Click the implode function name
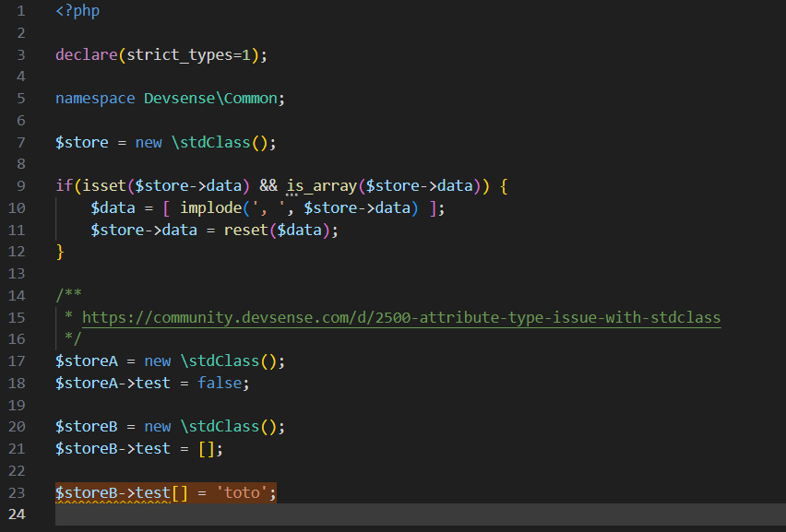This screenshot has height=532, width=786. (210, 207)
